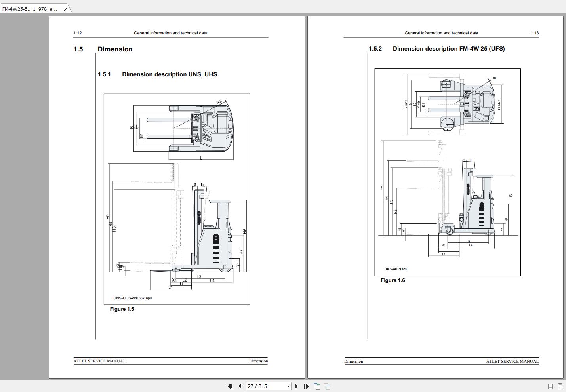
Task: Click the '1.5 Dimension' section heading
Action: [x=103, y=49]
